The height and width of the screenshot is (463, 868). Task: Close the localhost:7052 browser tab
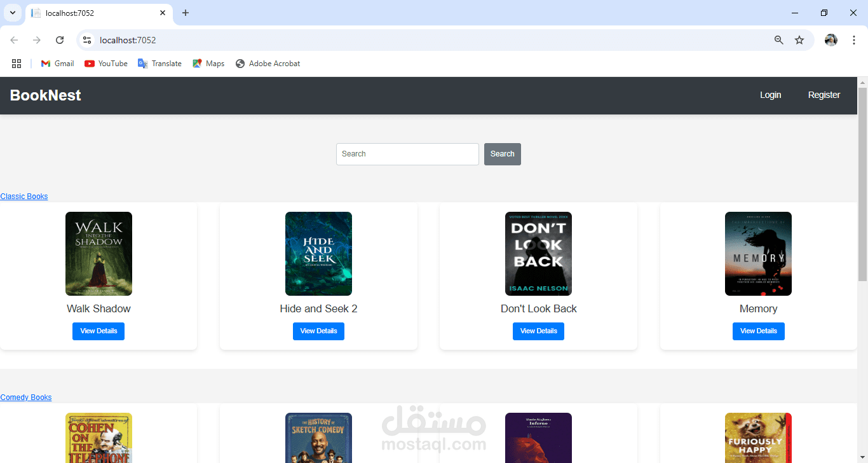tap(163, 13)
